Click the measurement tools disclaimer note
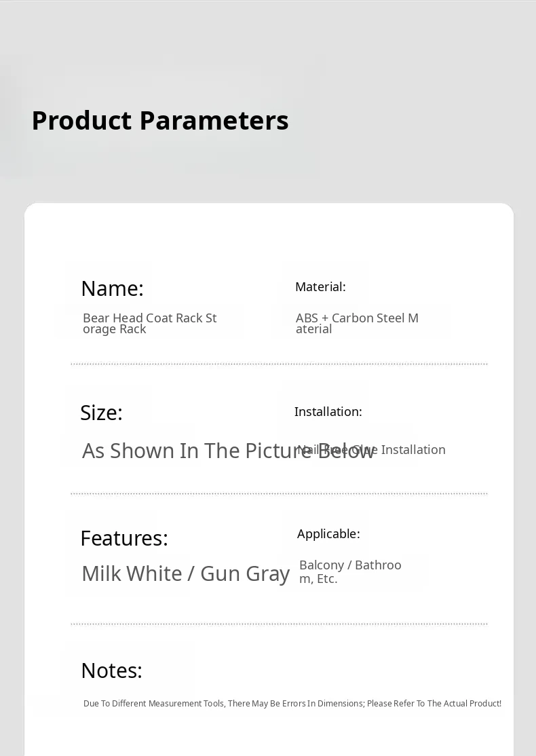Image resolution: width=536 pixels, height=756 pixels. (292, 704)
